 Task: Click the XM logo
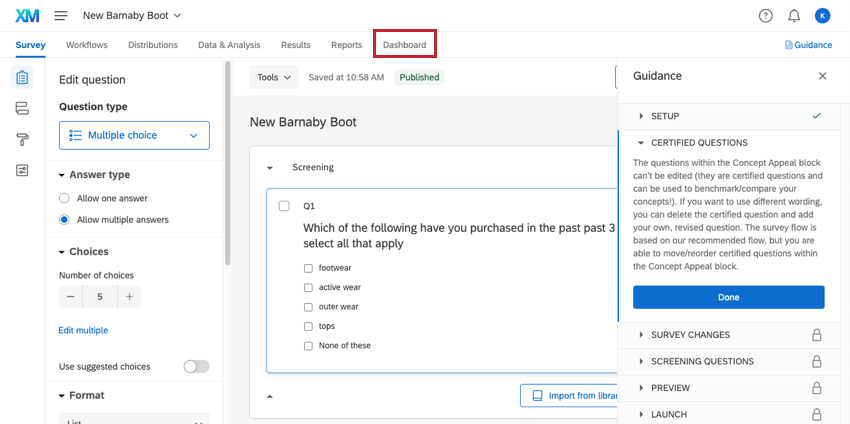27,16
